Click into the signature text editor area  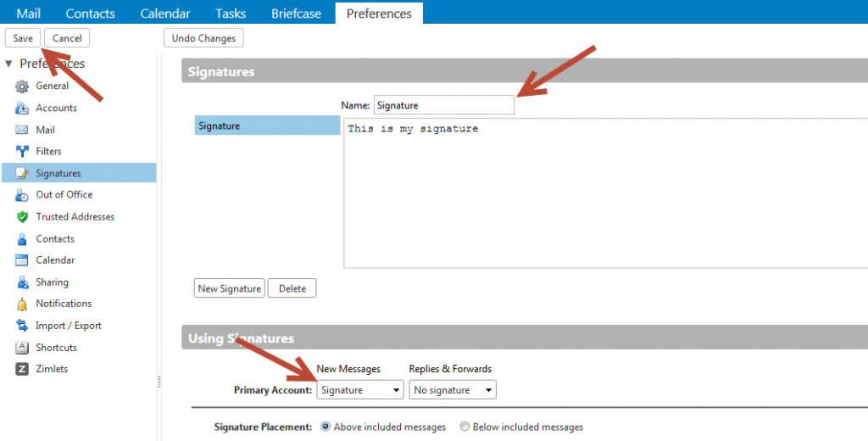[x=605, y=193]
